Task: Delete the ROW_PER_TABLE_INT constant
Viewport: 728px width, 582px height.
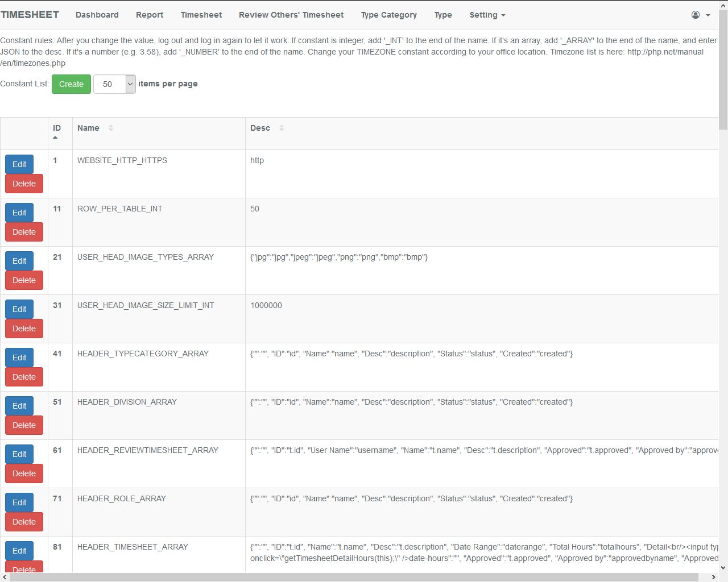Action: pos(24,232)
